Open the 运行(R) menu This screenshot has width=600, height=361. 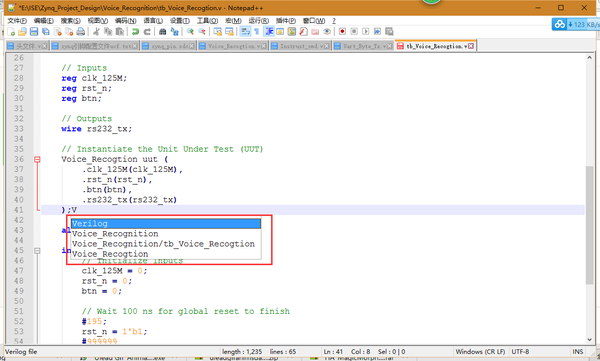coord(259,21)
